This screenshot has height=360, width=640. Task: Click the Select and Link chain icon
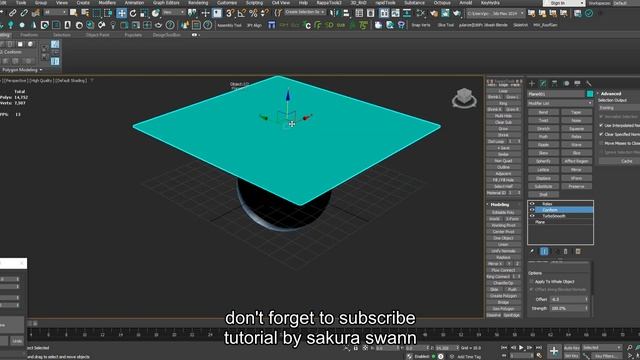click(x=13, y=13)
